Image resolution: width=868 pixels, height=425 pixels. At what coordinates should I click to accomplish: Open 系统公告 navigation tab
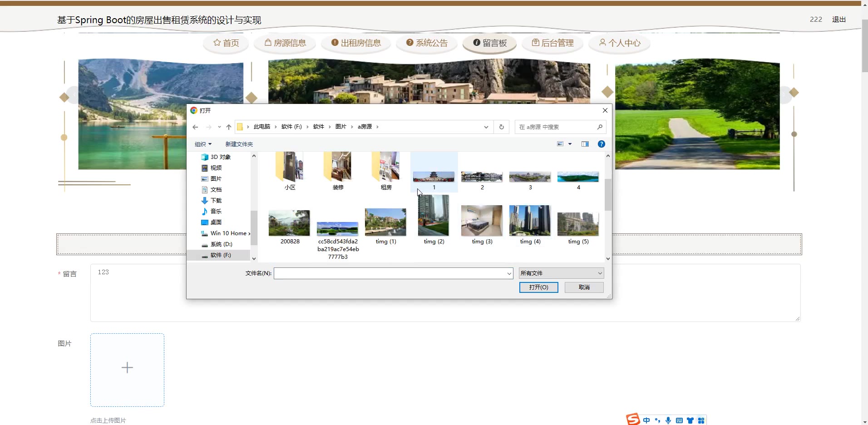coord(427,43)
